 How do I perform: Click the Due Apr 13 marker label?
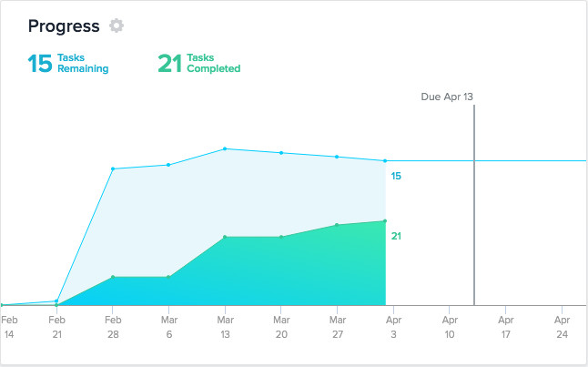[448, 96]
